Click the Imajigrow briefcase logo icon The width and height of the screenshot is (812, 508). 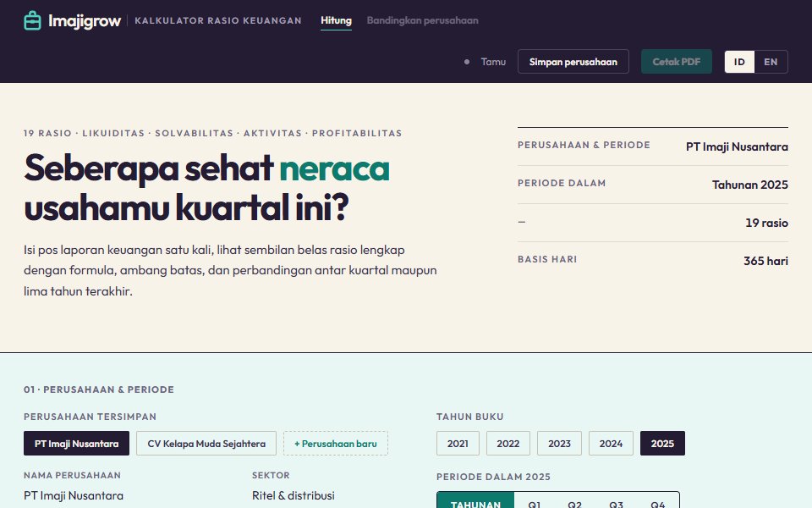click(x=32, y=20)
